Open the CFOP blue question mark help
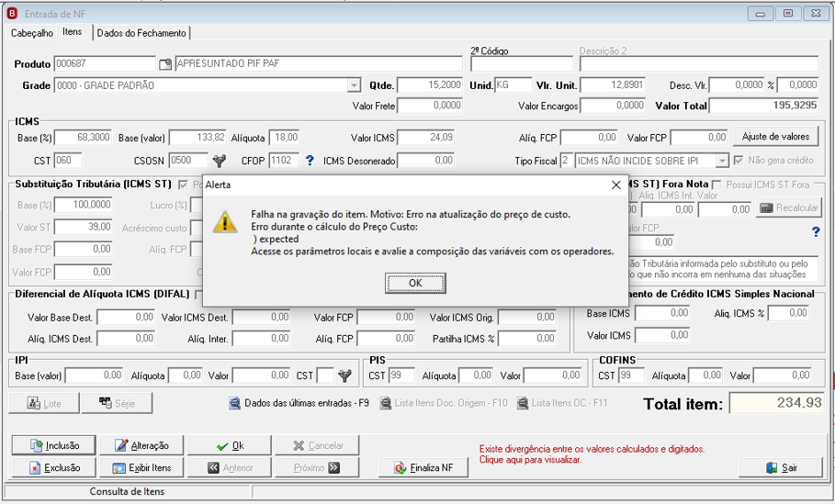 [x=310, y=160]
